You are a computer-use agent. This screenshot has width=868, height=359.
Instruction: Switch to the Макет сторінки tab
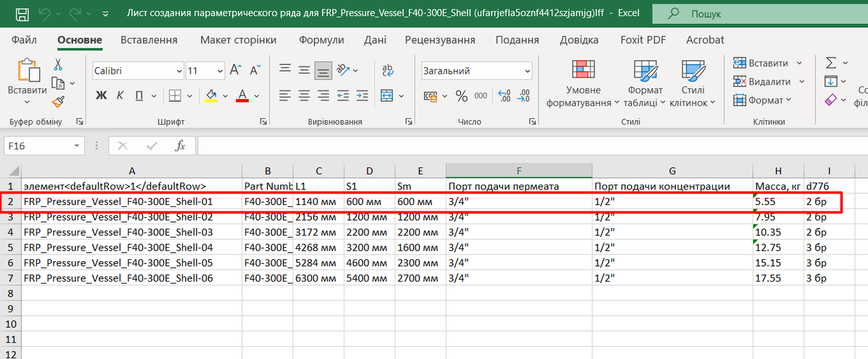tap(238, 40)
